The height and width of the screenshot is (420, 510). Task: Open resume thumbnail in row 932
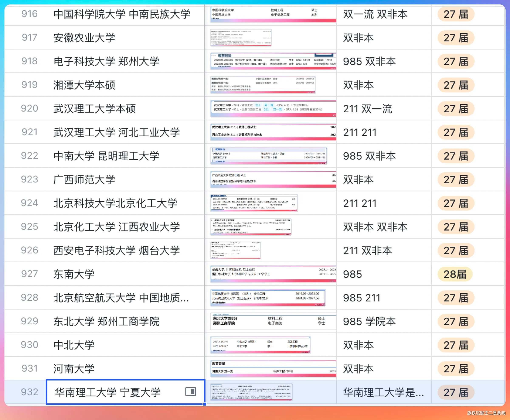(x=251, y=392)
